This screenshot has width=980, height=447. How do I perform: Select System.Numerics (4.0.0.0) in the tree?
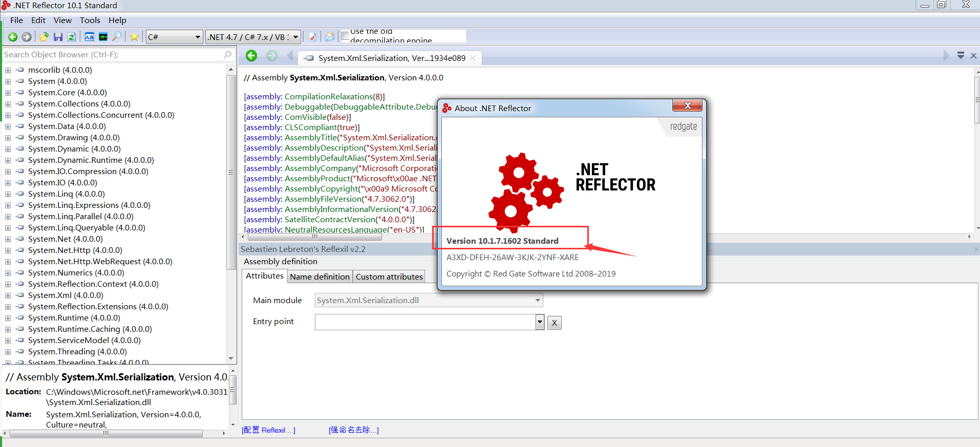(76, 273)
